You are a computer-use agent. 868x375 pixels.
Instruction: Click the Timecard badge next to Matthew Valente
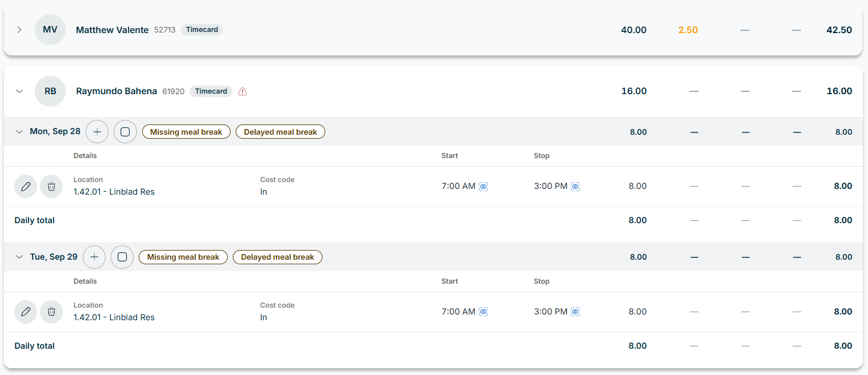click(202, 30)
